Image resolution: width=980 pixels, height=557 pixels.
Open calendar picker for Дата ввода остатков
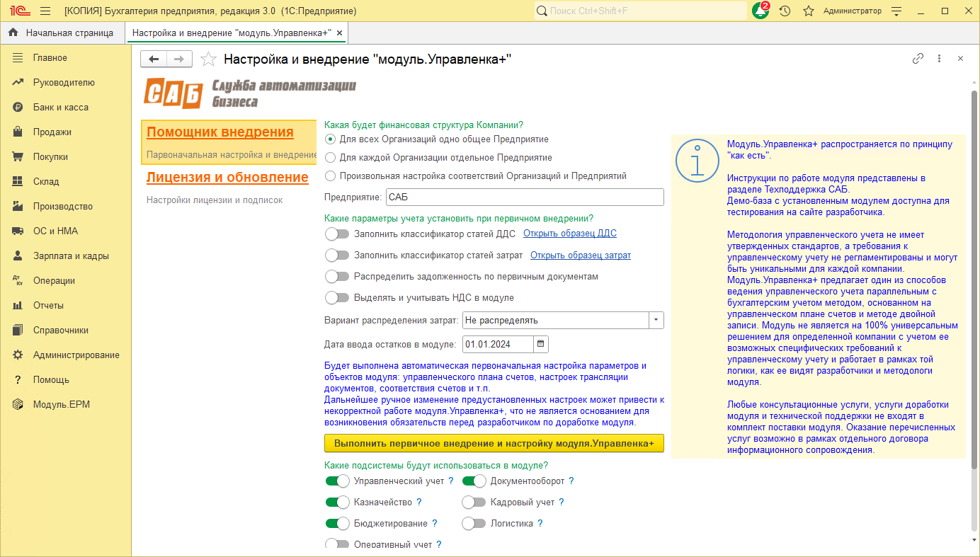point(541,345)
